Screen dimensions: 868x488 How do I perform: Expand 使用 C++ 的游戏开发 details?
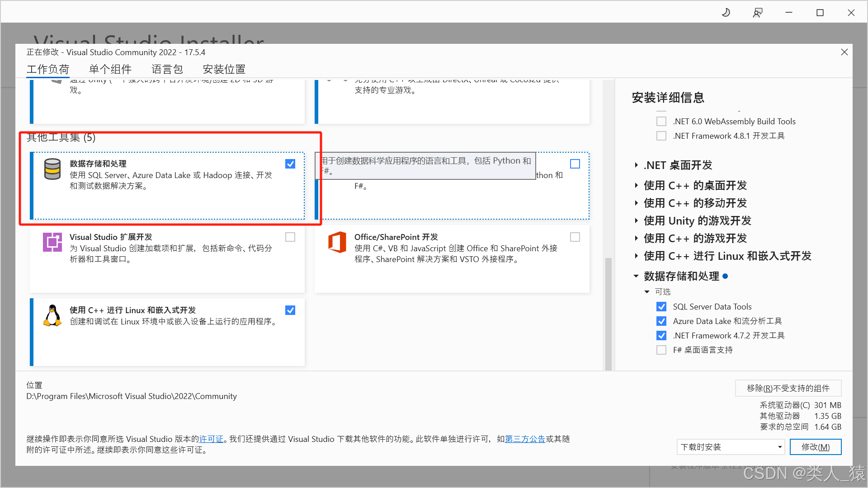click(x=636, y=238)
